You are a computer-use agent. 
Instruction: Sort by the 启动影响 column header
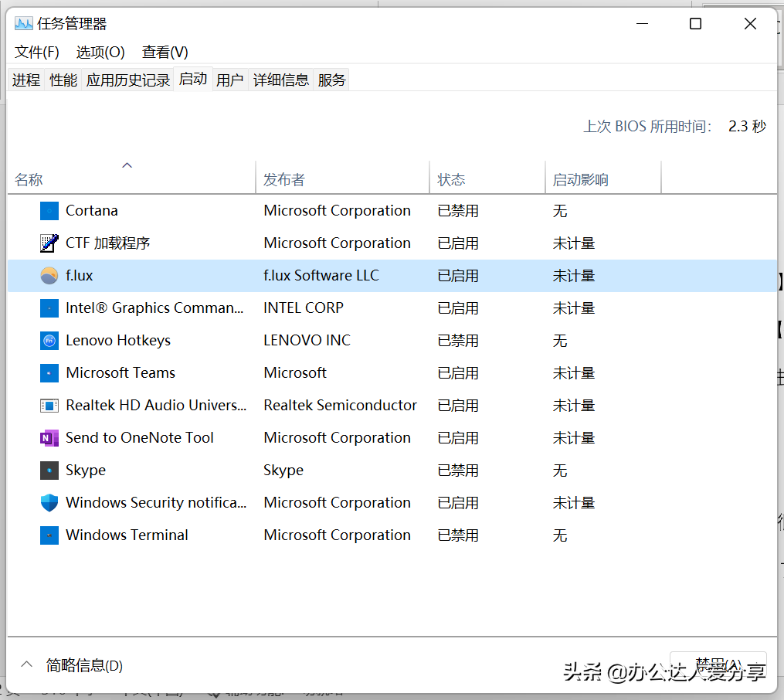(603, 177)
